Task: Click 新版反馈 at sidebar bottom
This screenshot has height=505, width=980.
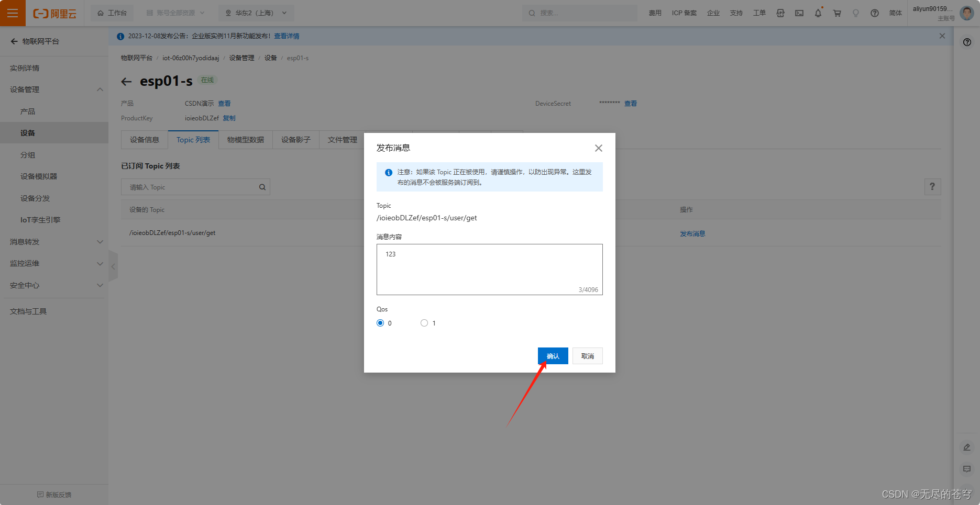Action: (54, 495)
